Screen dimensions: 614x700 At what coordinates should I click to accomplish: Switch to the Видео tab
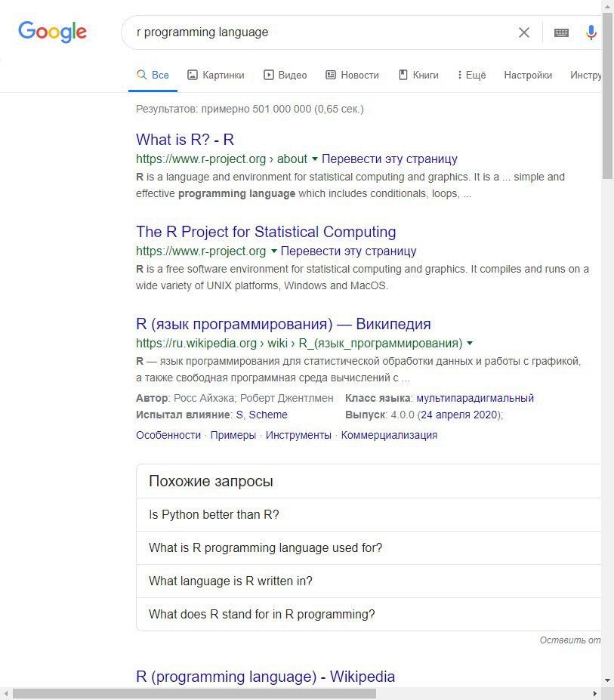point(285,75)
